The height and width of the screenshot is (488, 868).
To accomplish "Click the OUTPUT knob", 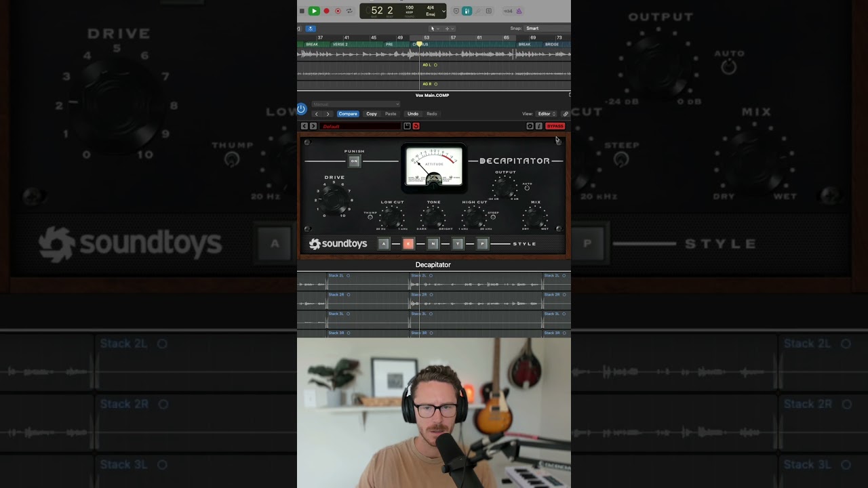I will [505, 187].
